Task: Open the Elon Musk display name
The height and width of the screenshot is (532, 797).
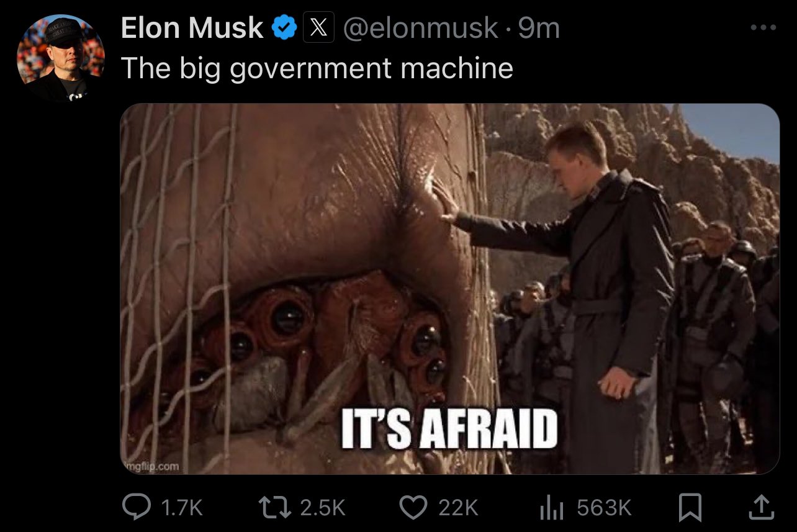Action: tap(192, 29)
